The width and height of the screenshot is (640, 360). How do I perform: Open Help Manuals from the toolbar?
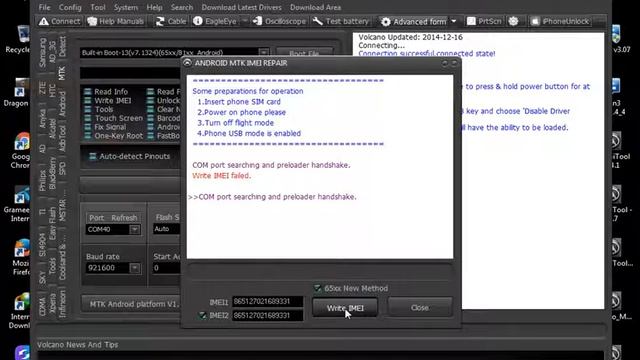tap(116, 21)
